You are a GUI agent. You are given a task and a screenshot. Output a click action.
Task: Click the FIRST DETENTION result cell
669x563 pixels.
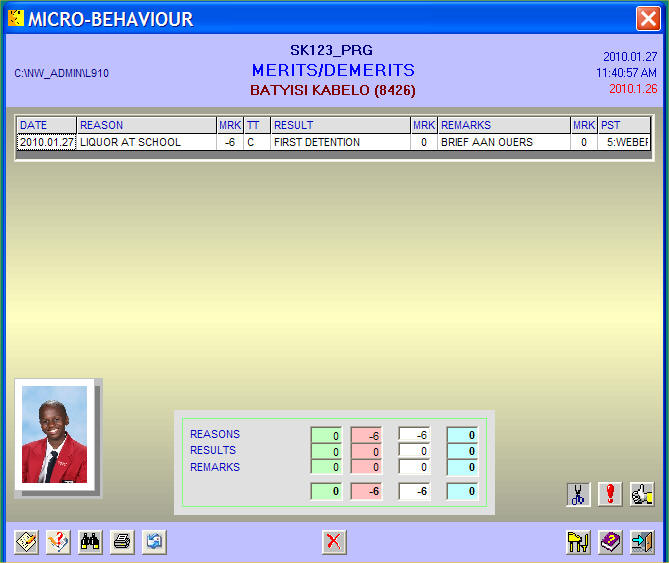coord(340,143)
